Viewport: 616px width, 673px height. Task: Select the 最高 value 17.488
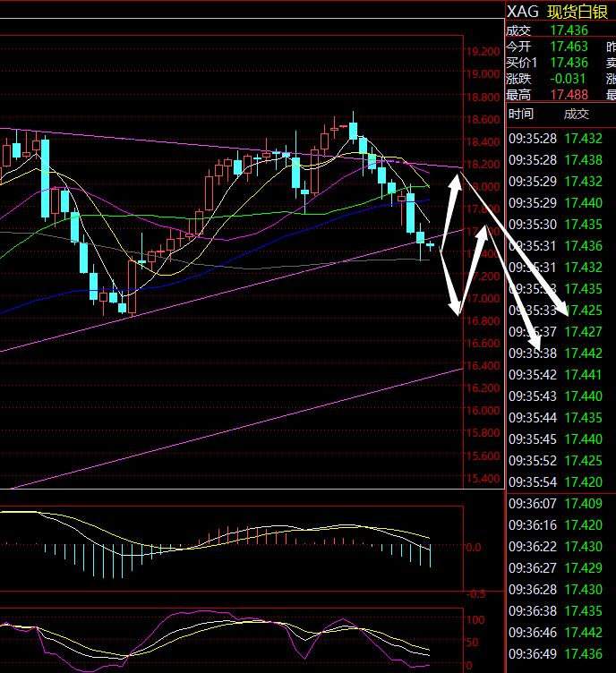pyautogui.click(x=569, y=95)
